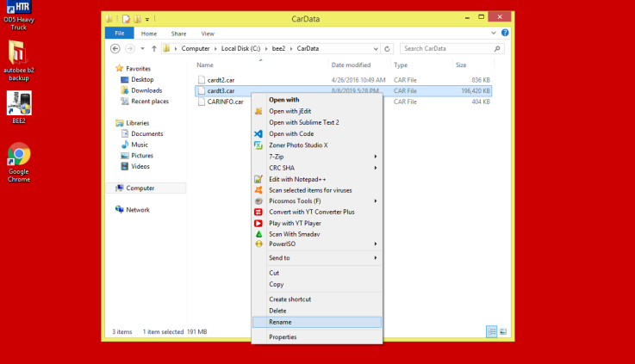Click the refresh button beside address bar
The width and height of the screenshot is (635, 364).
[389, 48]
